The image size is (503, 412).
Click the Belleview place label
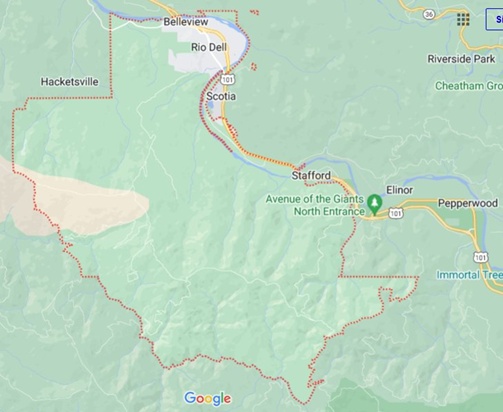tap(186, 22)
